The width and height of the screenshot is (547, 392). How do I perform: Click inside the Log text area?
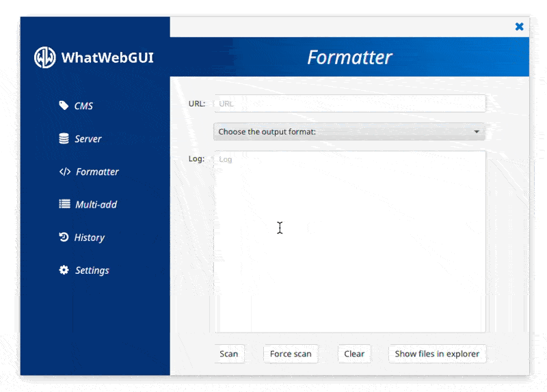[350, 242]
